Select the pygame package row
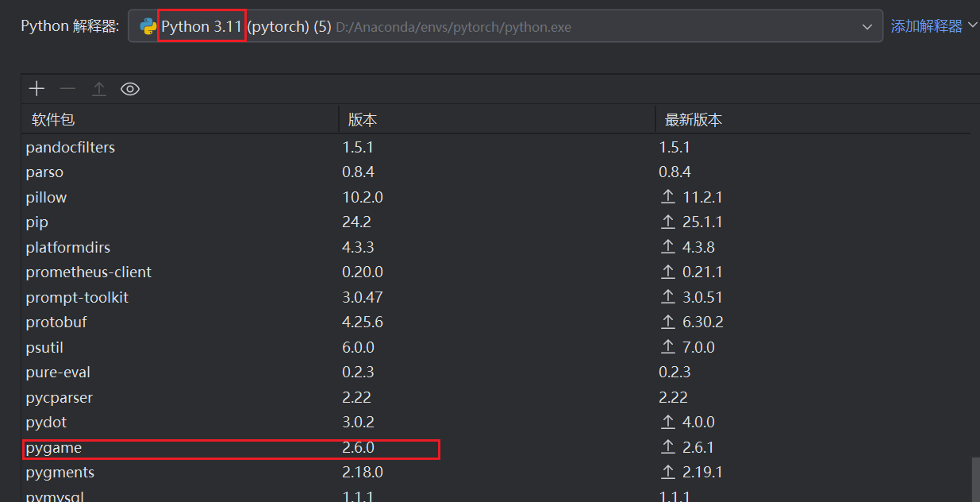Viewport: 980px width, 502px height. pyautogui.click(x=496, y=447)
